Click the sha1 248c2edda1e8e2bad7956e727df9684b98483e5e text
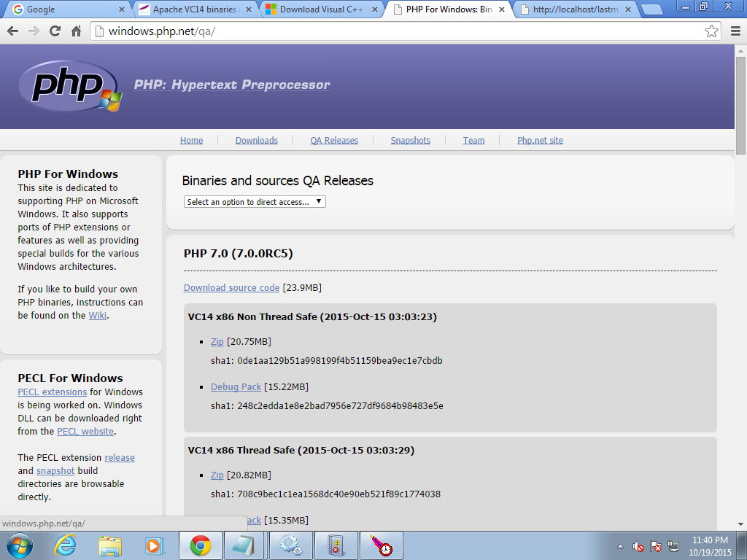 (328, 406)
